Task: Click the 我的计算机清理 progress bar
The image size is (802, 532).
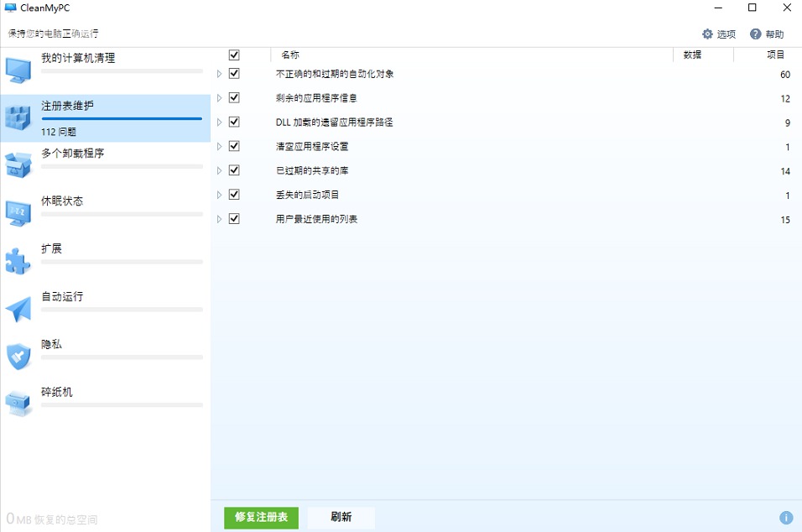Action: coord(122,71)
